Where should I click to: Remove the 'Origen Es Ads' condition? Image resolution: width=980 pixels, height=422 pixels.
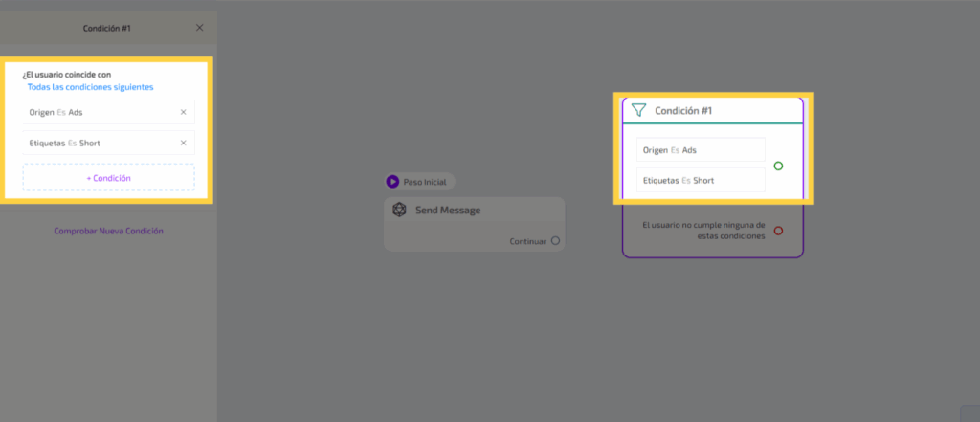click(x=183, y=112)
